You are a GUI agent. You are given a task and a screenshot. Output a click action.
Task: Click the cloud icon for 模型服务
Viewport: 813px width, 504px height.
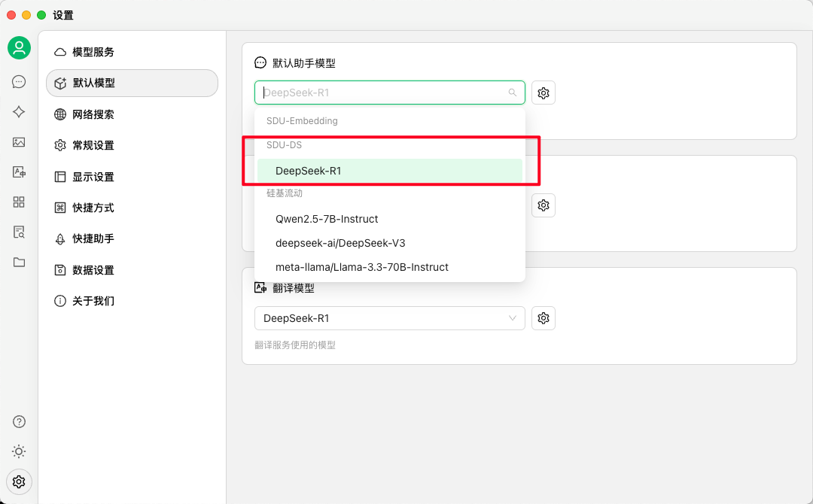[60, 52]
